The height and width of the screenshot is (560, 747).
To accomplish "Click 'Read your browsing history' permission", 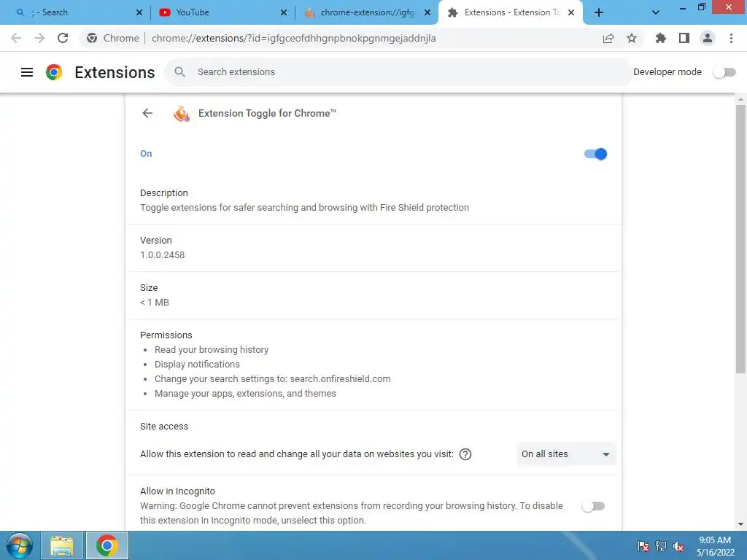I will click(x=212, y=350).
